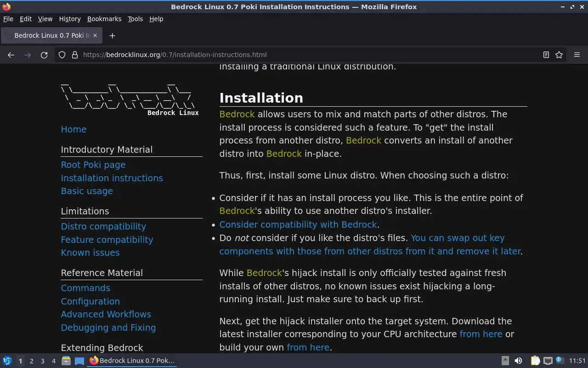Open the Commands reference link

[85, 288]
